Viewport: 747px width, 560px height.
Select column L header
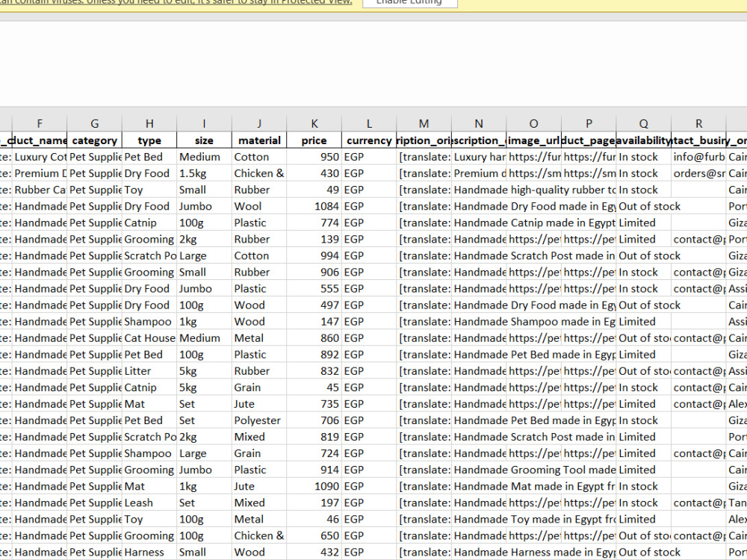tap(369, 124)
